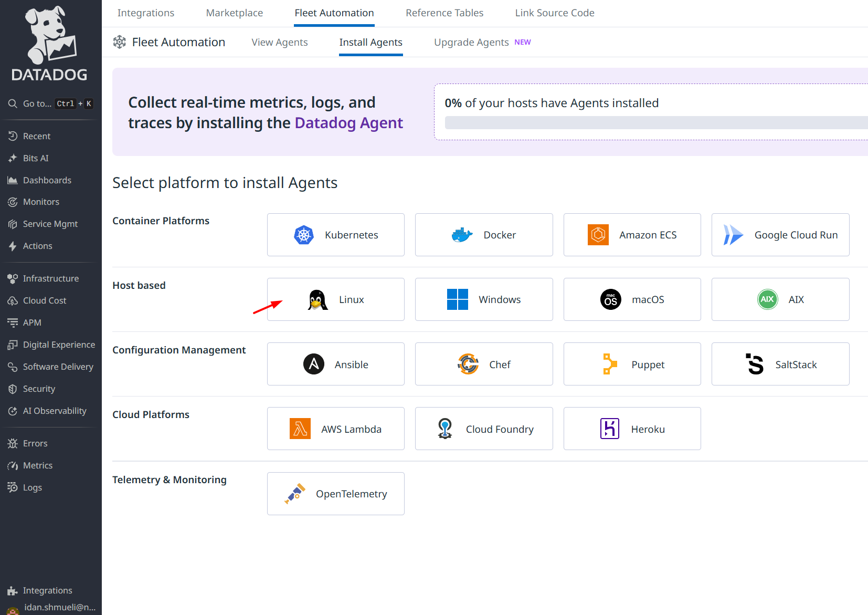Choose the Docker whale platform tile
868x615 pixels.
[x=483, y=235]
